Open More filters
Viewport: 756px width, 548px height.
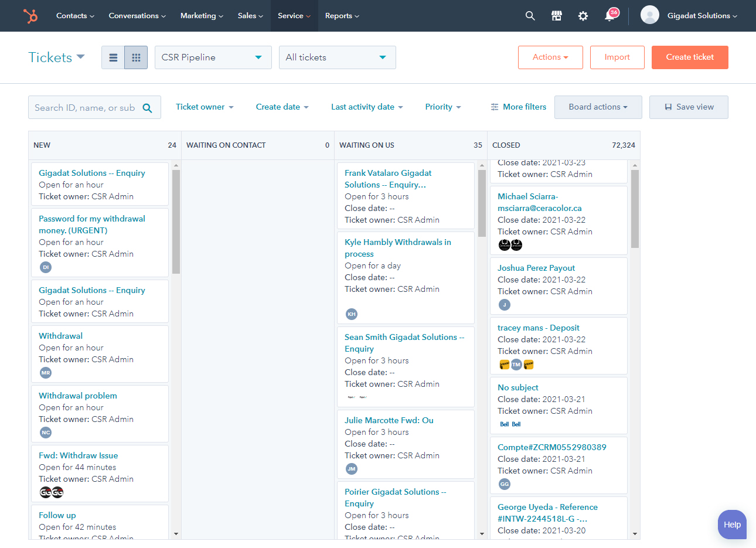click(518, 107)
